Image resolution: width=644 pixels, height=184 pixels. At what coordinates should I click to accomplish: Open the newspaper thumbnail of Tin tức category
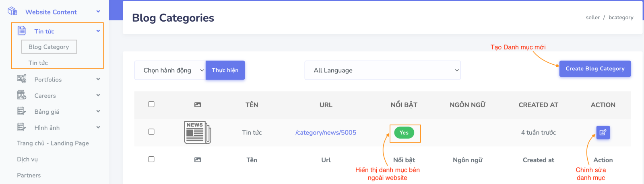[x=198, y=132]
